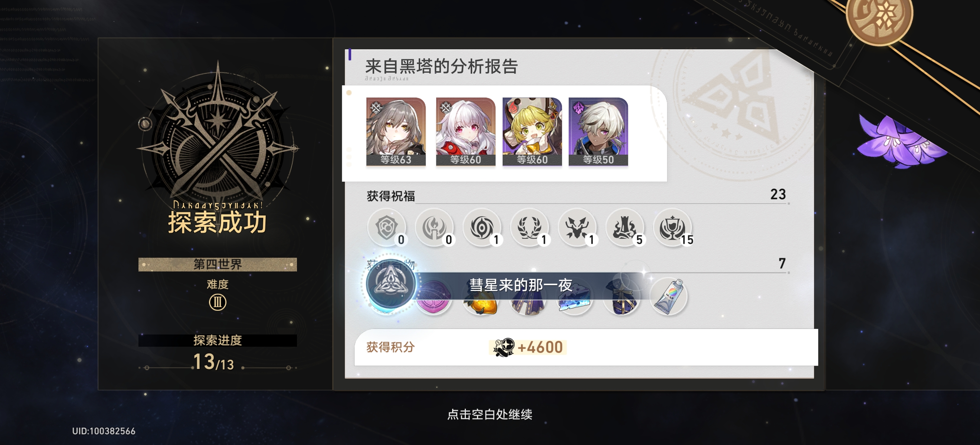Select the highlighted curio 彗星来的那一夜
The image size is (980, 445).
click(391, 284)
